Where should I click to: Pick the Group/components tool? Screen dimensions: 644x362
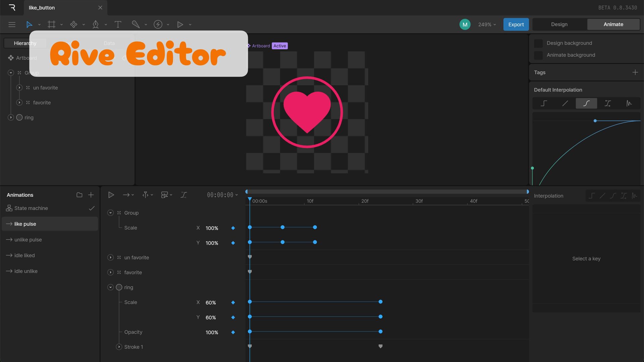point(73,24)
